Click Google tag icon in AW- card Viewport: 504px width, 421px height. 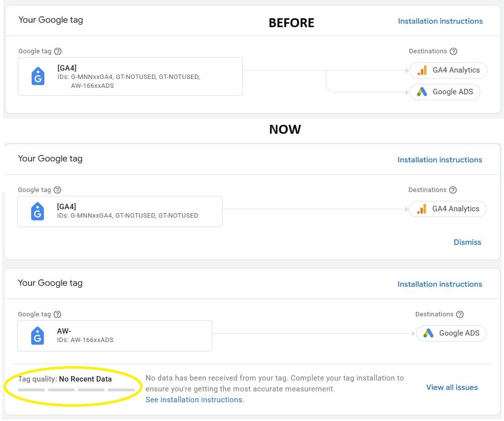coord(38,336)
